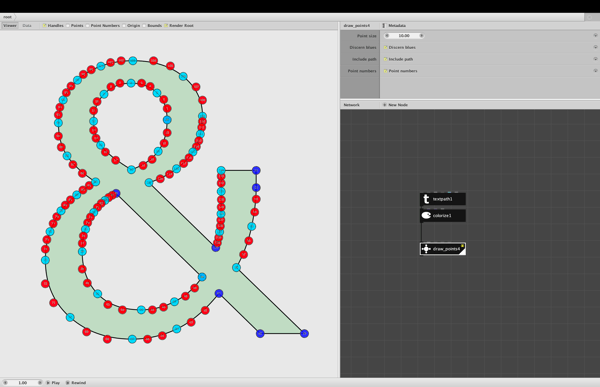600x387 pixels.
Task: Click the frame number field showing 1.00
Action: coord(23,383)
